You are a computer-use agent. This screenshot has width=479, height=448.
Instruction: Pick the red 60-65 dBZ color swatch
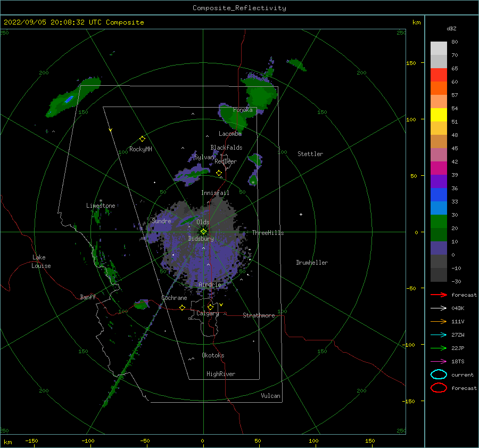[x=439, y=75]
